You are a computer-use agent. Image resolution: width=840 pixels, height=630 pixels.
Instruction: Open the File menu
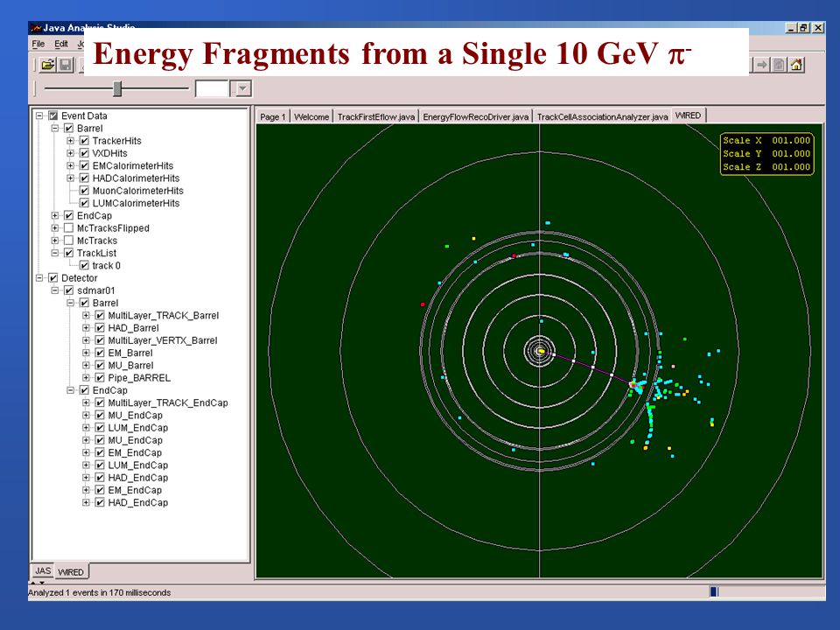(x=38, y=44)
